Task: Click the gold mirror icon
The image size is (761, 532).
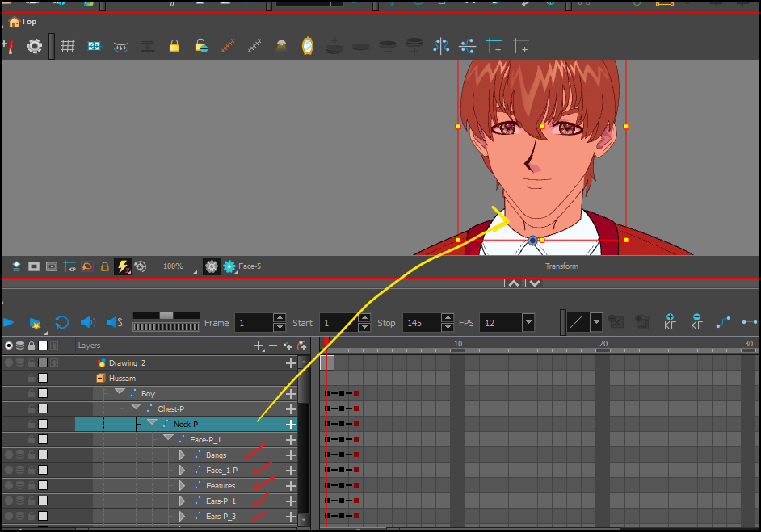Action: [x=308, y=46]
